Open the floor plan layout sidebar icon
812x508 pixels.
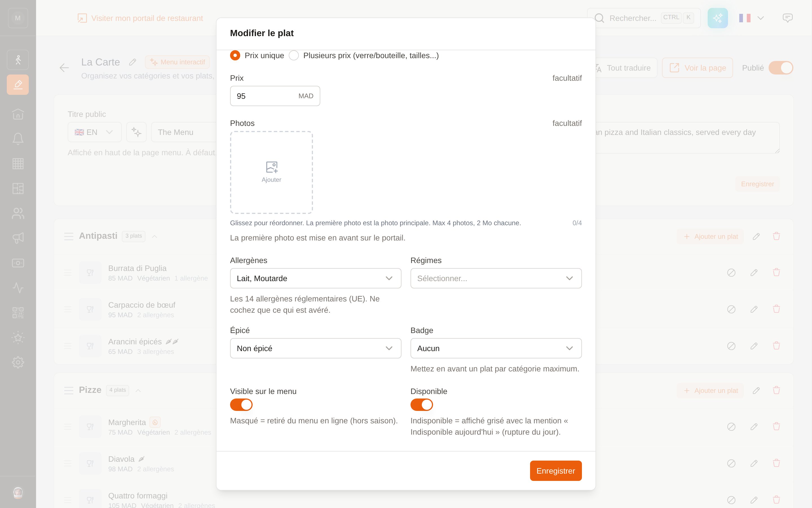[18, 189]
